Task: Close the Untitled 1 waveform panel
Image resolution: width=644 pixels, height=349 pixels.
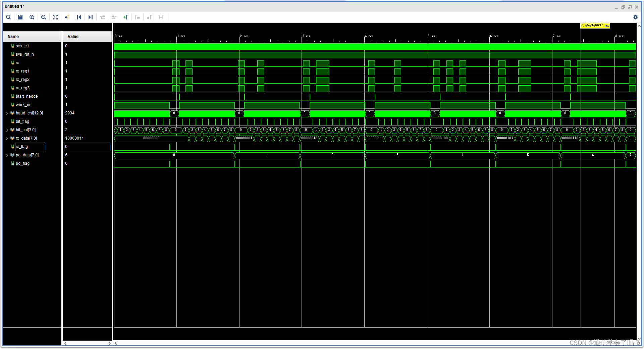Action: 637,7
